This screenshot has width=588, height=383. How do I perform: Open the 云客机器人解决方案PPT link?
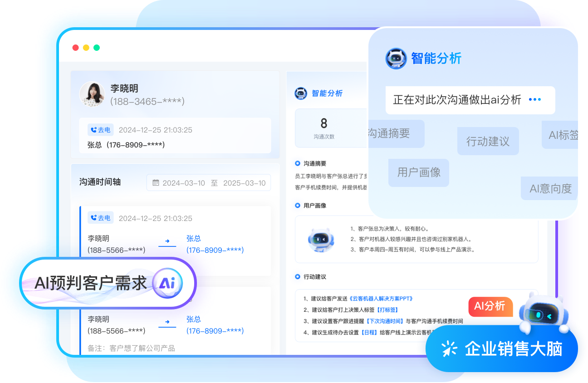[x=381, y=299]
